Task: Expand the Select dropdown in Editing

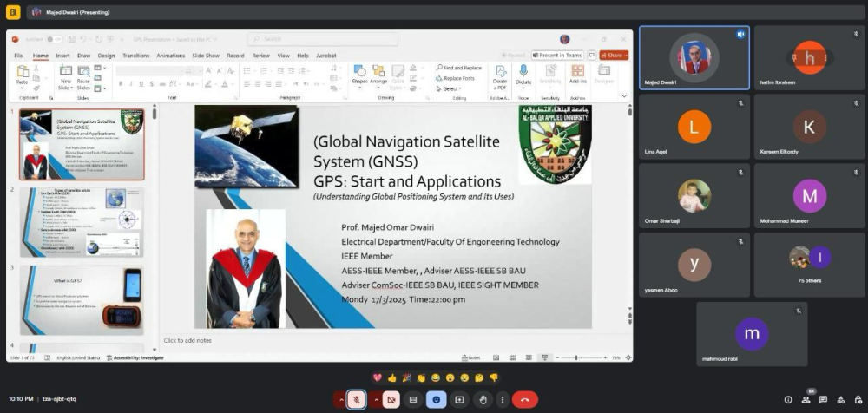Action: point(451,88)
